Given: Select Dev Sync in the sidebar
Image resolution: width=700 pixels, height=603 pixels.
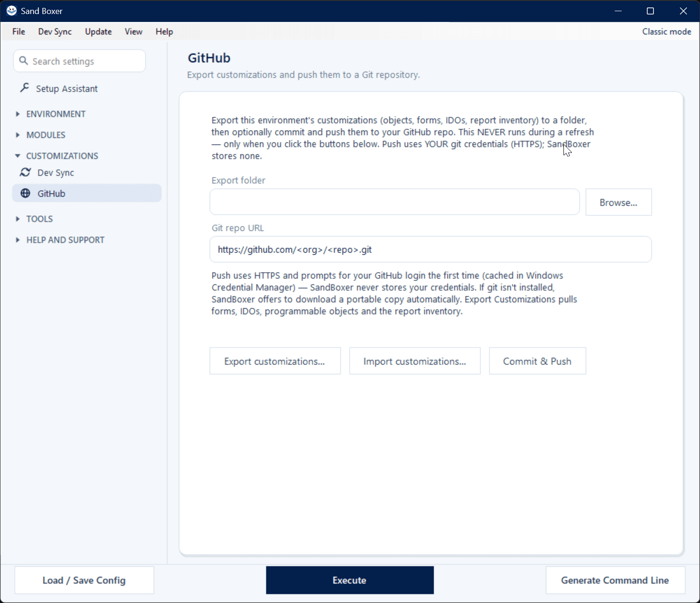Looking at the screenshot, I should coord(87,173).
